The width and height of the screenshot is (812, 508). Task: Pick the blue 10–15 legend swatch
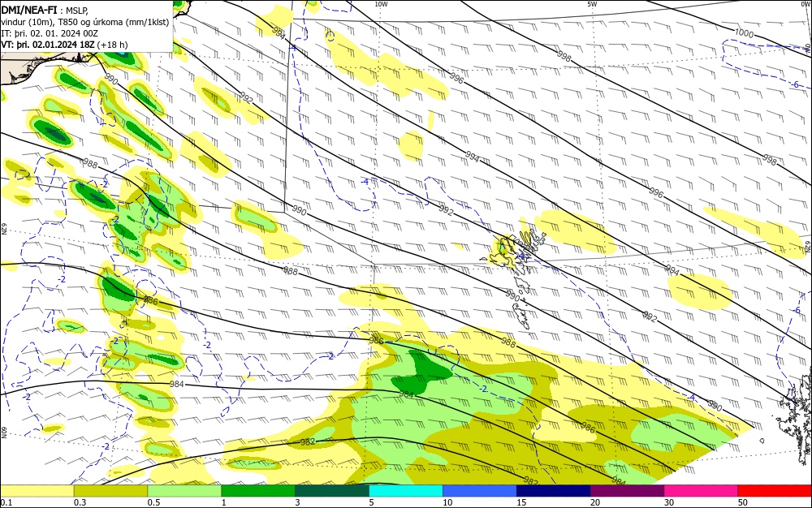pyautogui.click(x=480, y=491)
